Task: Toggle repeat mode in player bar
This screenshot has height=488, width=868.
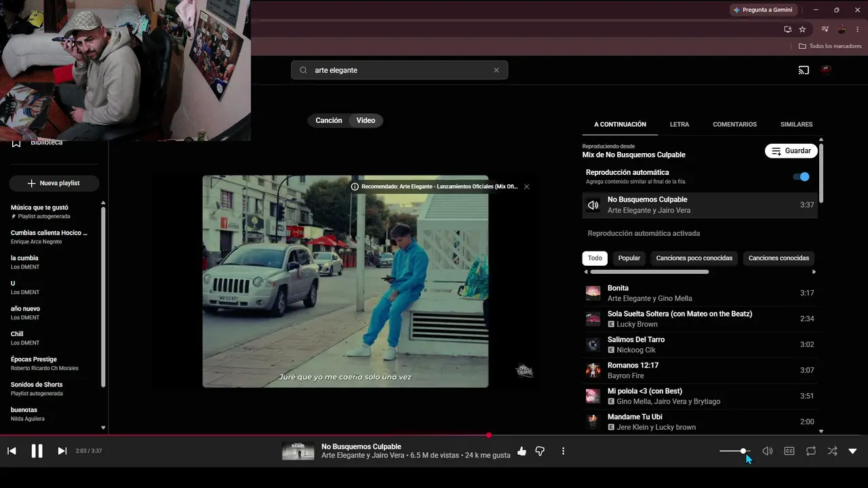Action: [811, 451]
